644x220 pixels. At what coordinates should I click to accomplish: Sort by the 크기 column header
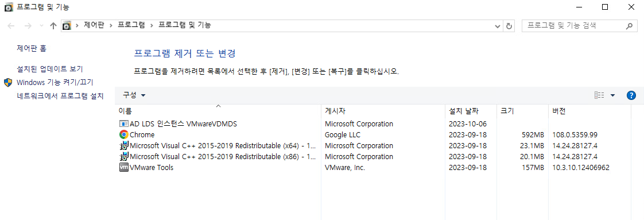[x=522, y=111]
